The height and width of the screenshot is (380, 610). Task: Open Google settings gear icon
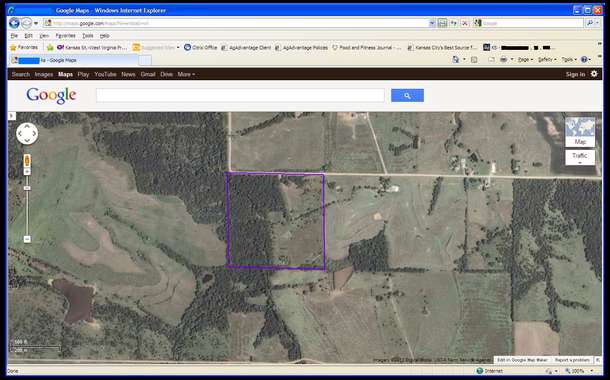click(x=594, y=74)
